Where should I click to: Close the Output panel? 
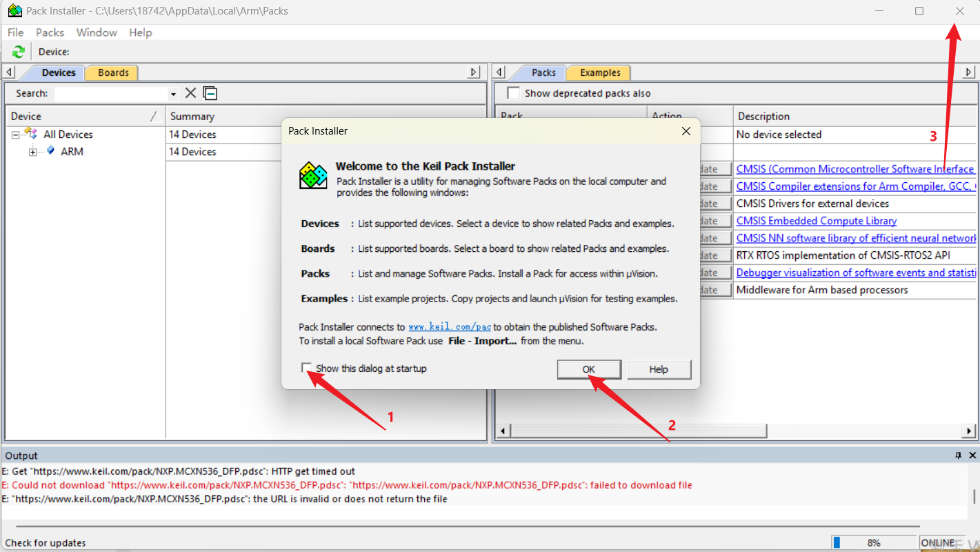[x=972, y=455]
